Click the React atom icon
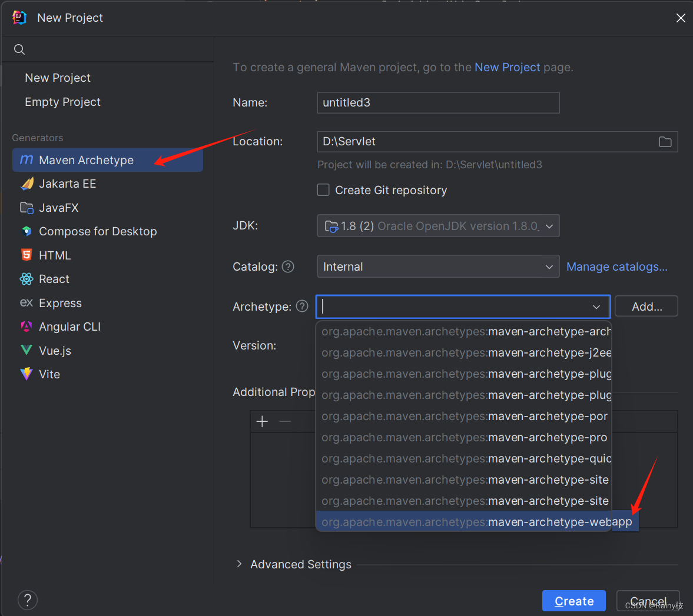Image resolution: width=693 pixels, height=616 pixels. (26, 279)
